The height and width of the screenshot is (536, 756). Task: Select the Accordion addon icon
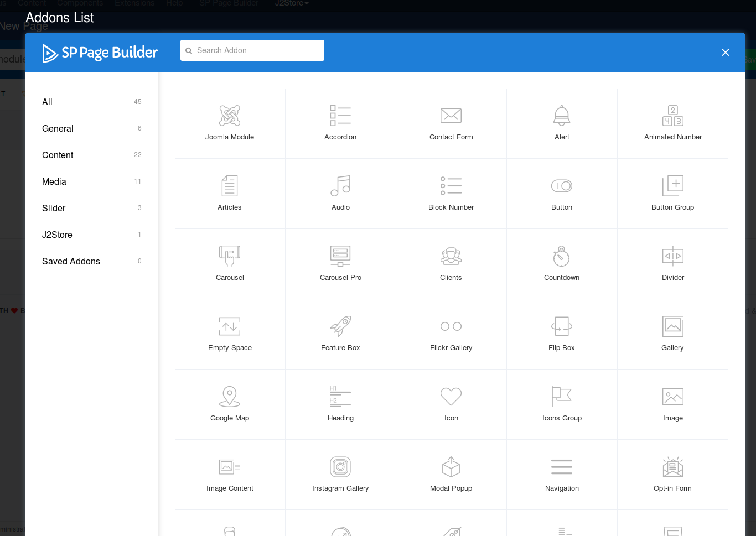coord(340,116)
